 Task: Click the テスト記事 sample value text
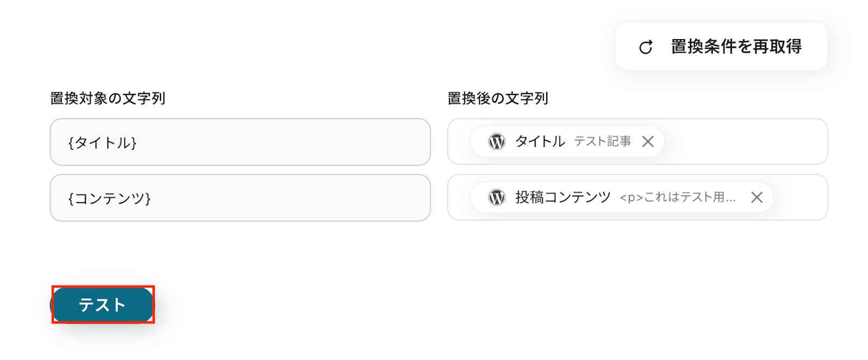tap(603, 142)
